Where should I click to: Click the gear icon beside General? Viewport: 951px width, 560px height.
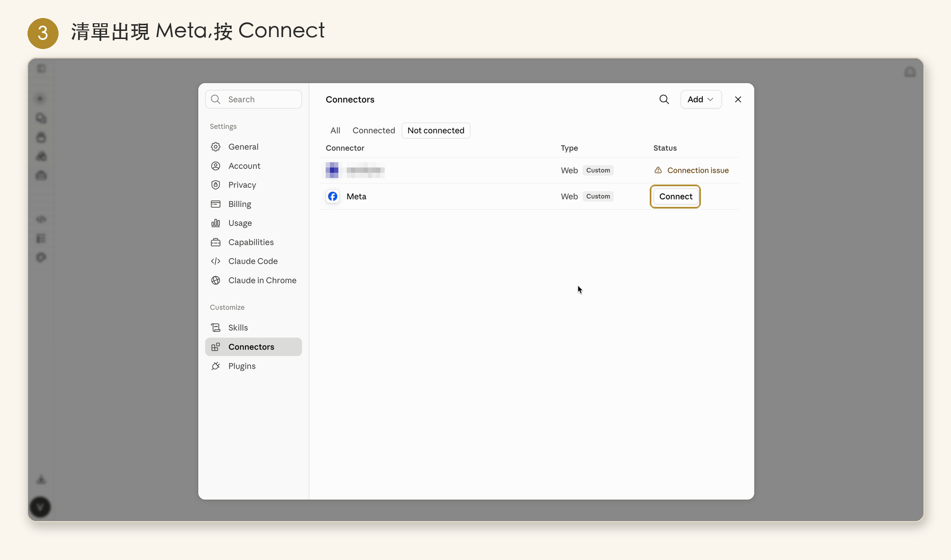(215, 147)
